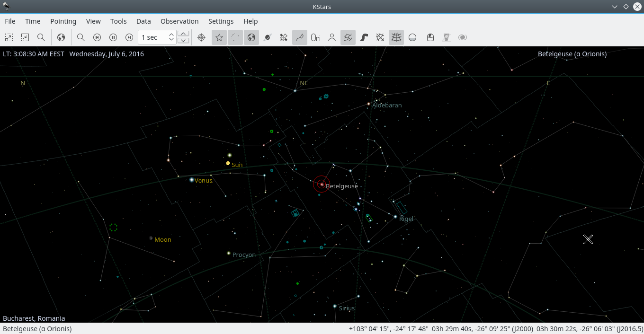Click the constellation art person icon

[x=332, y=37]
